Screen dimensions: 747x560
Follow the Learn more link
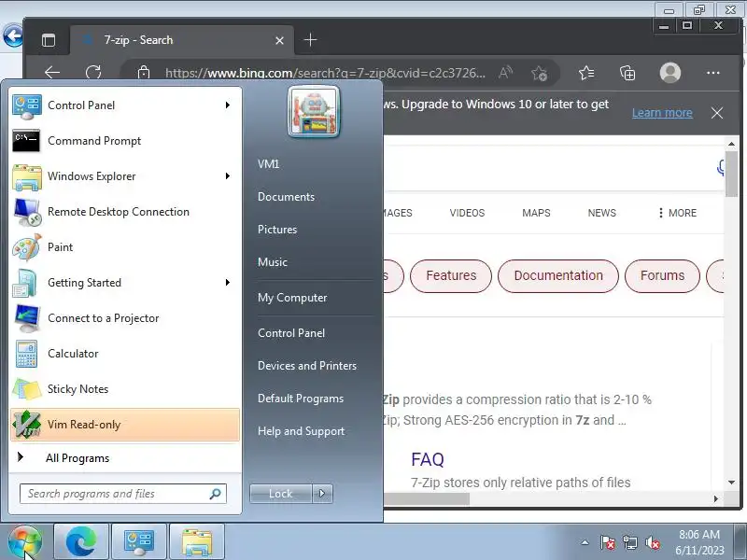(662, 113)
